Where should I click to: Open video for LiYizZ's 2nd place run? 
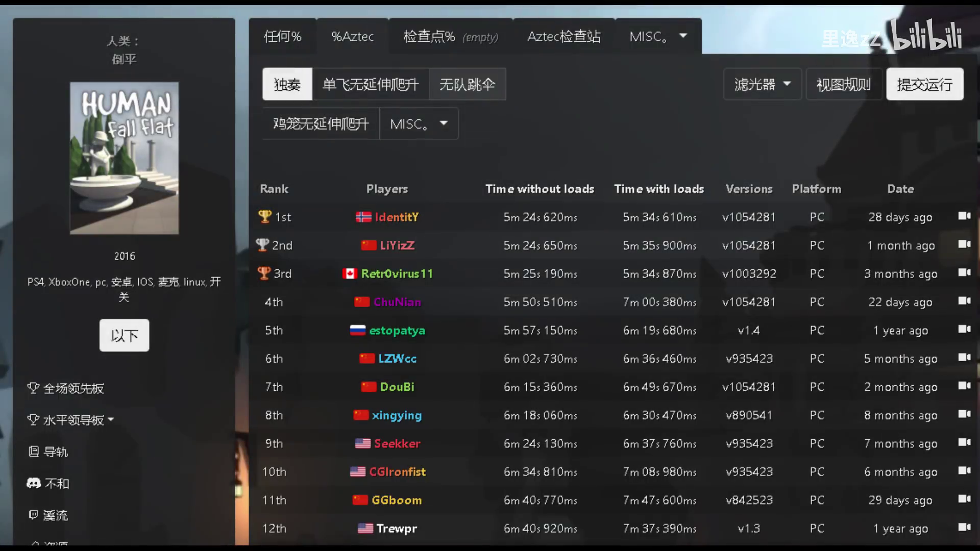tap(964, 244)
